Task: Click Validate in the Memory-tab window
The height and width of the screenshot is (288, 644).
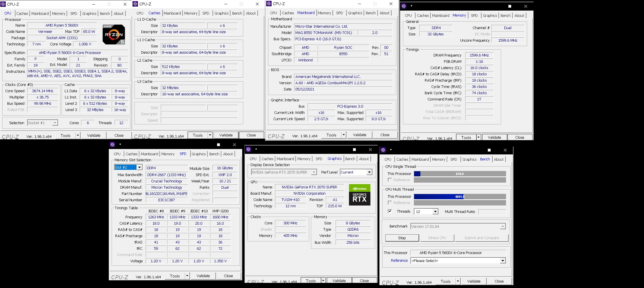Action: click(x=494, y=137)
